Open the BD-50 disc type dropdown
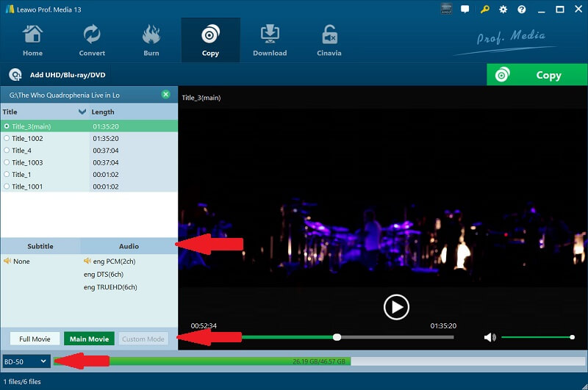 click(26, 361)
